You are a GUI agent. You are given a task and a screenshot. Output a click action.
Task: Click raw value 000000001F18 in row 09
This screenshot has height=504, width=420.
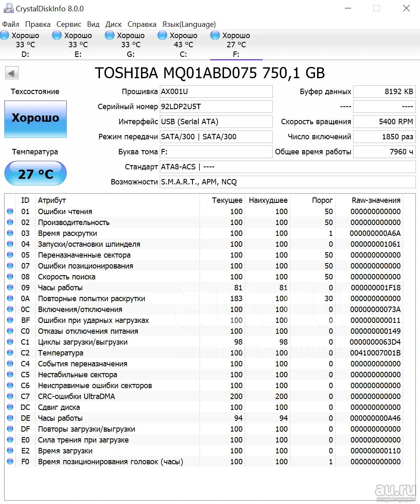376,288
